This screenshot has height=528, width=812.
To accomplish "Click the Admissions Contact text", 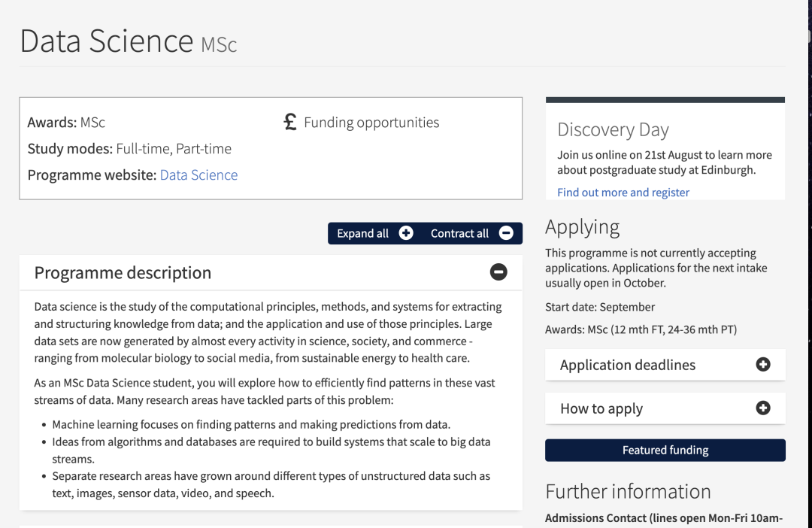I will point(664,517).
